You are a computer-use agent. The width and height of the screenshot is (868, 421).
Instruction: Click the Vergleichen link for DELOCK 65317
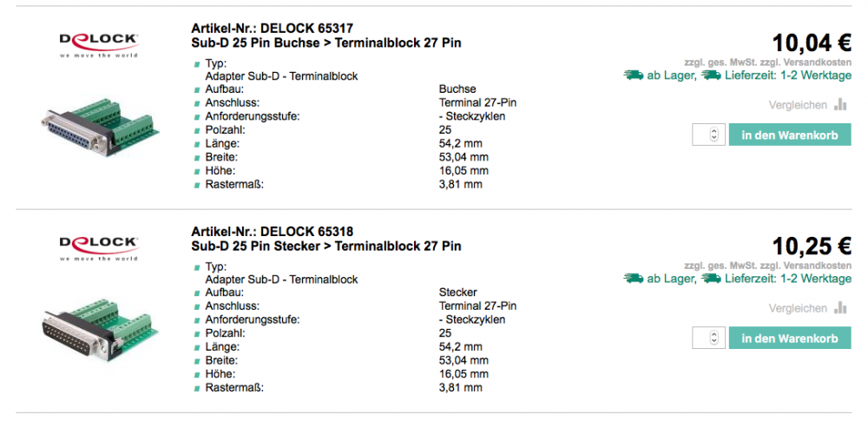click(798, 105)
